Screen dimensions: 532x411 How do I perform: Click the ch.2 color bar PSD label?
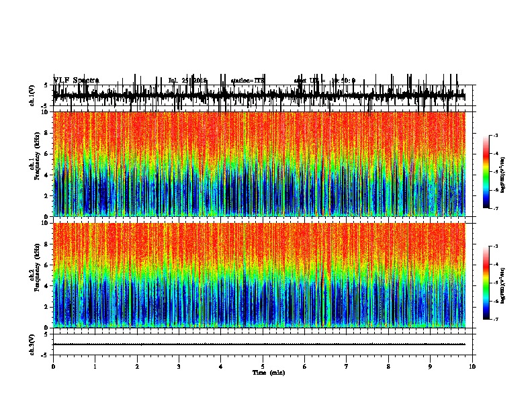point(503,285)
